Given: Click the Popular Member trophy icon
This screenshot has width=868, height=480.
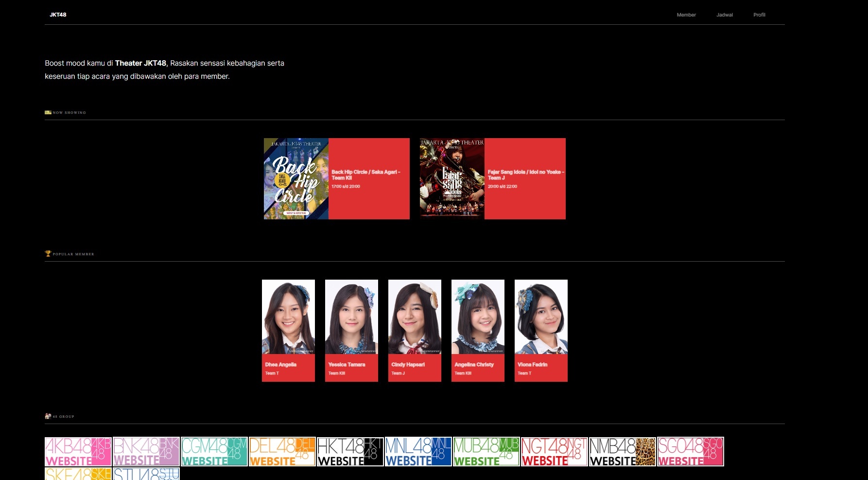Looking at the screenshot, I should 48,253.
